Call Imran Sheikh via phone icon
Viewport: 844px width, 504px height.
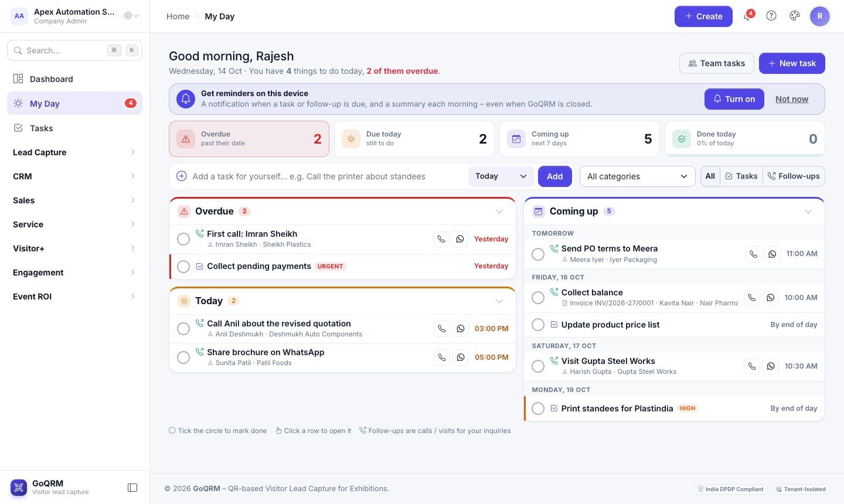click(441, 239)
